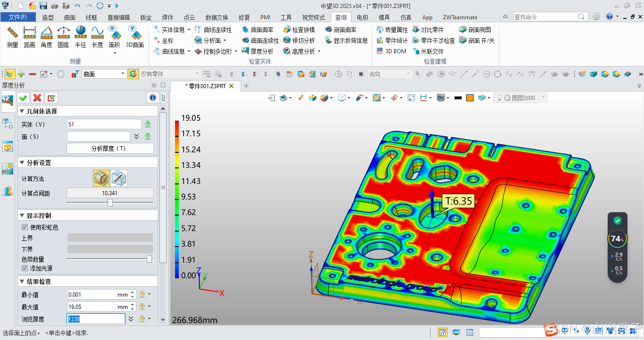Open 剖面视图 section view
The height and width of the screenshot is (340, 644).
pos(475,30)
